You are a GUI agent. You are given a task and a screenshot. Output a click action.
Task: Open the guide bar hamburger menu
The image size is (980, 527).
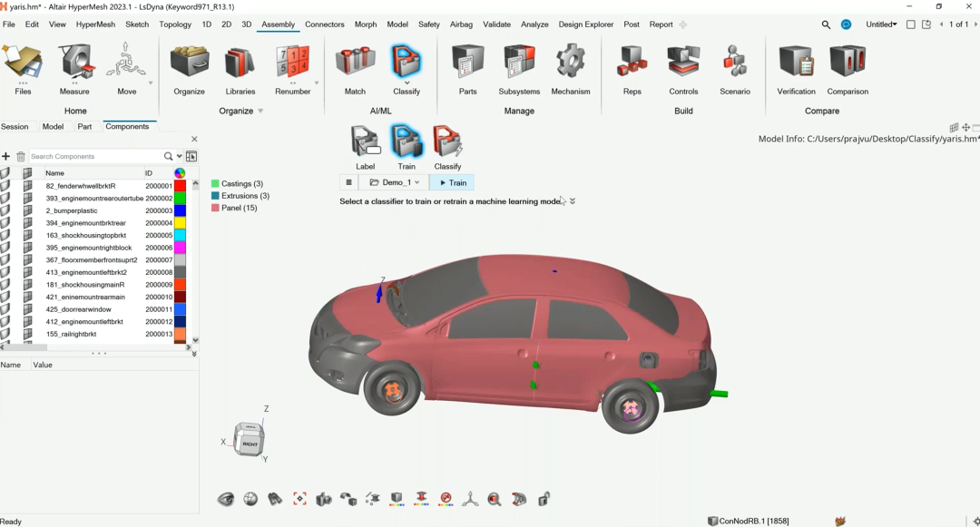click(x=348, y=182)
